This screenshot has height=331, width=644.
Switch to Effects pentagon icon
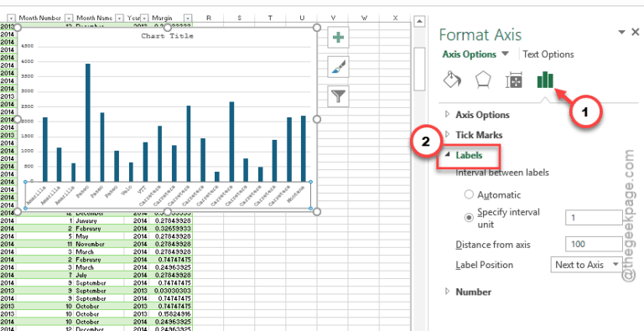tap(483, 80)
